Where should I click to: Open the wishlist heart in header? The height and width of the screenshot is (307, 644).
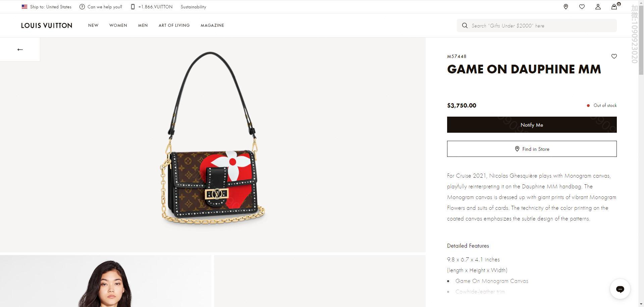tap(582, 7)
